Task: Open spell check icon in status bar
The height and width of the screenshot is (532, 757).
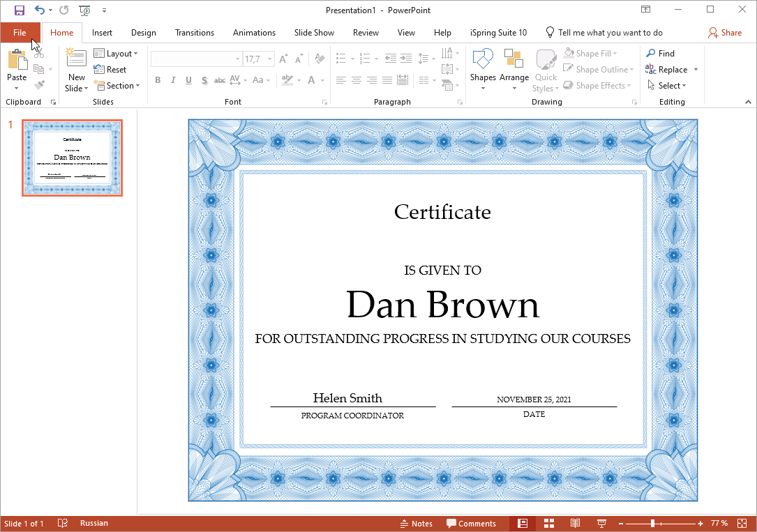Action: pos(62,524)
